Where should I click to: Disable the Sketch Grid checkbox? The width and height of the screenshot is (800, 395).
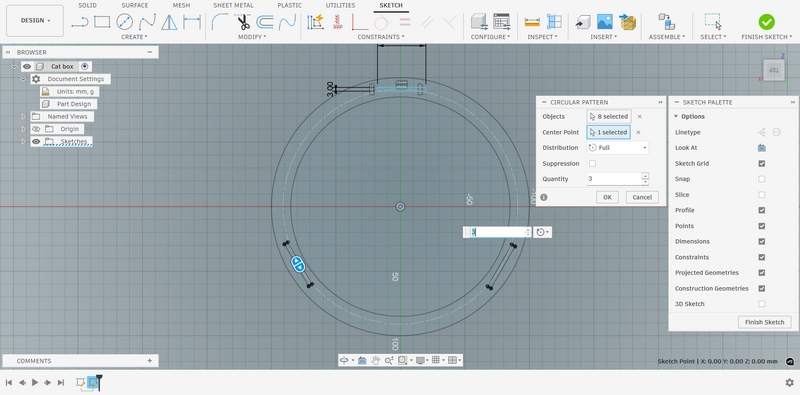point(761,163)
